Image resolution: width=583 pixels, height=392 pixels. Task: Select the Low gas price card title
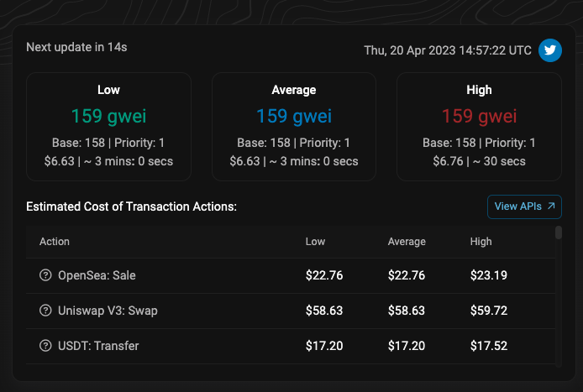point(108,90)
